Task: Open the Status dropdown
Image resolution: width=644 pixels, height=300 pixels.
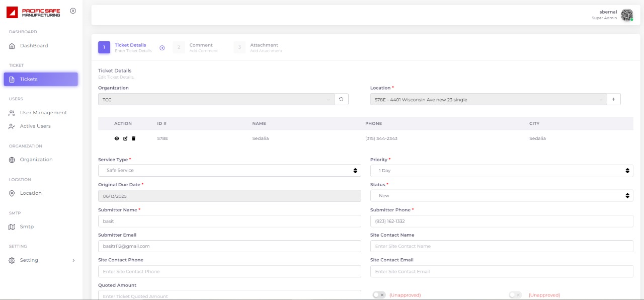Action: point(501,196)
